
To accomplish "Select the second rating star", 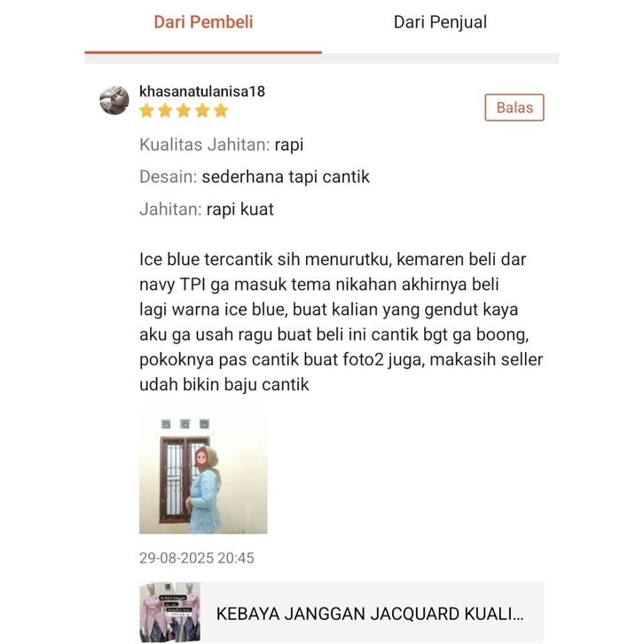I will click(165, 111).
